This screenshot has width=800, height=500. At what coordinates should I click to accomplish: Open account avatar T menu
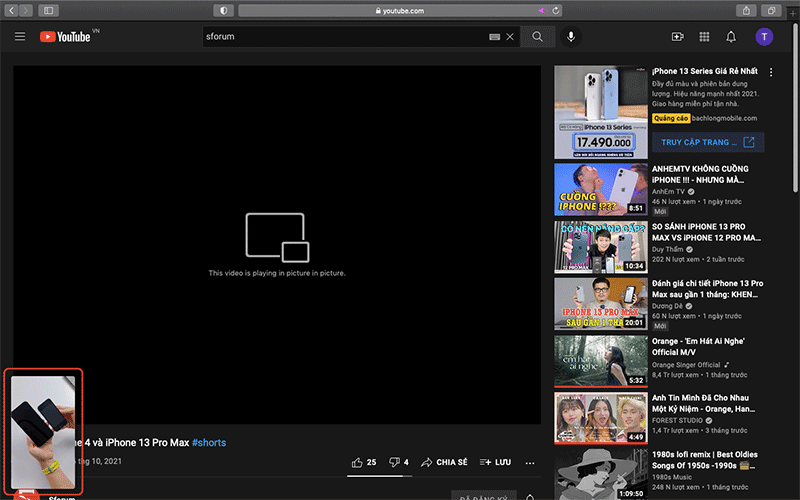point(764,37)
